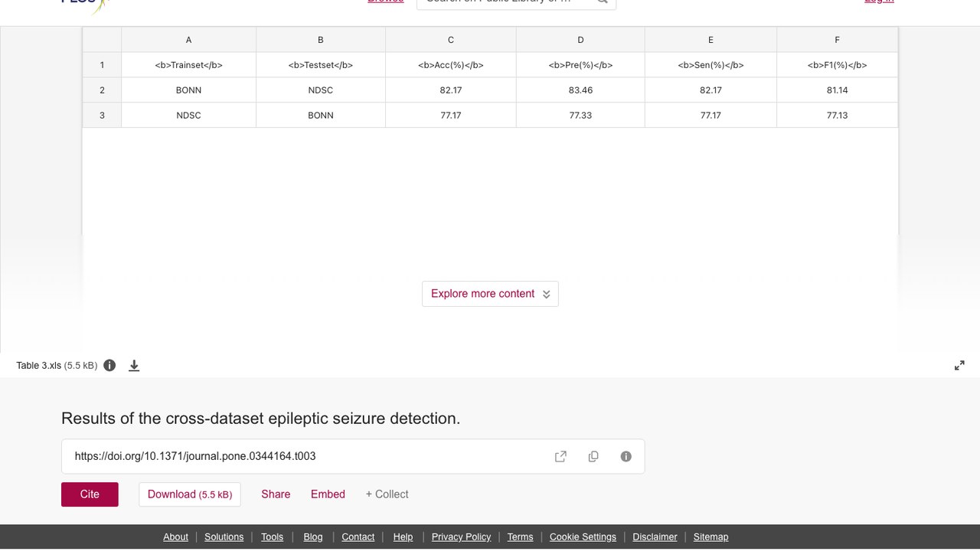
Task: Copy the DOI link with copy icon
Action: coord(593,456)
